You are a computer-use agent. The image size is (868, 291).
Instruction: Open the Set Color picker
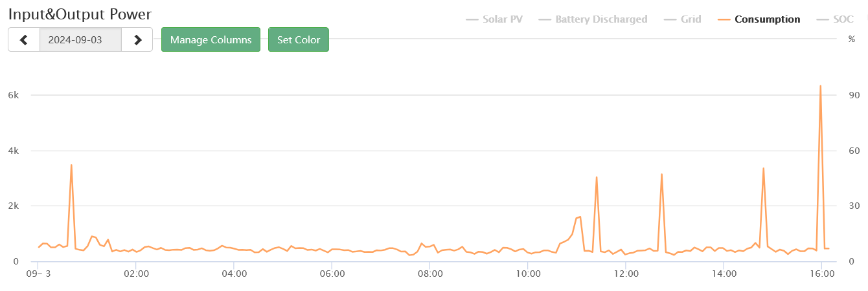pos(299,39)
